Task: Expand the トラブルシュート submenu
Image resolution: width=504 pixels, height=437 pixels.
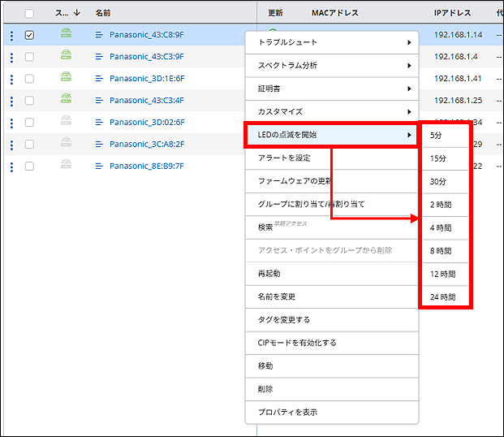Action: [x=331, y=42]
